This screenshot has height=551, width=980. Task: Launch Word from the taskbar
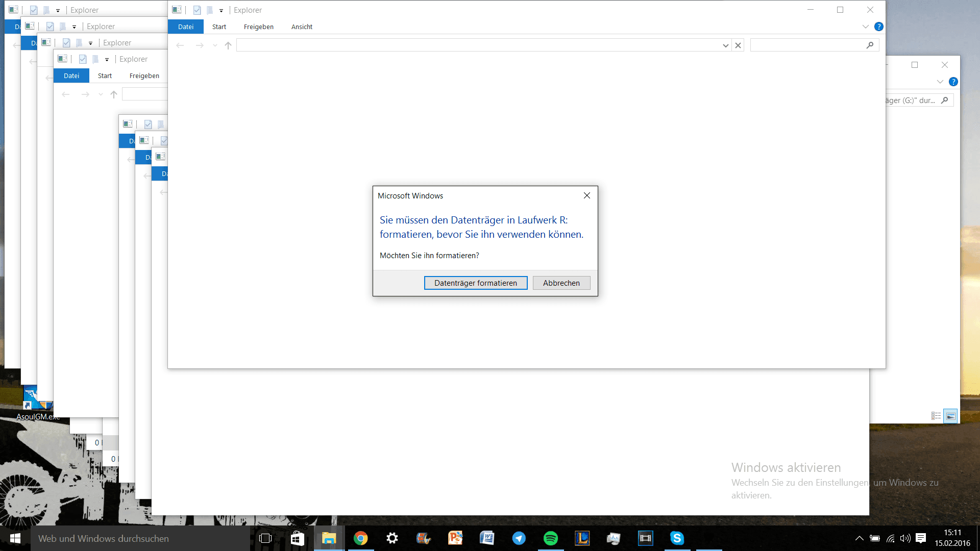(487, 538)
